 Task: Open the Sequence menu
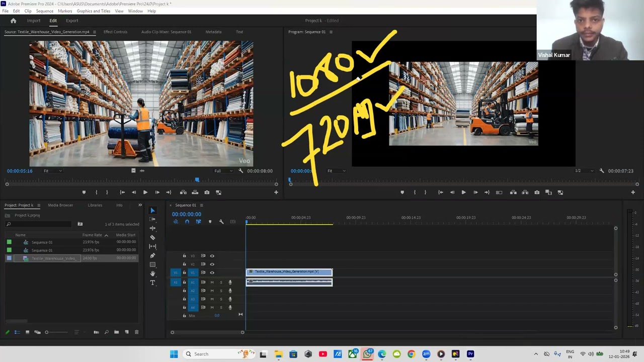45,11
